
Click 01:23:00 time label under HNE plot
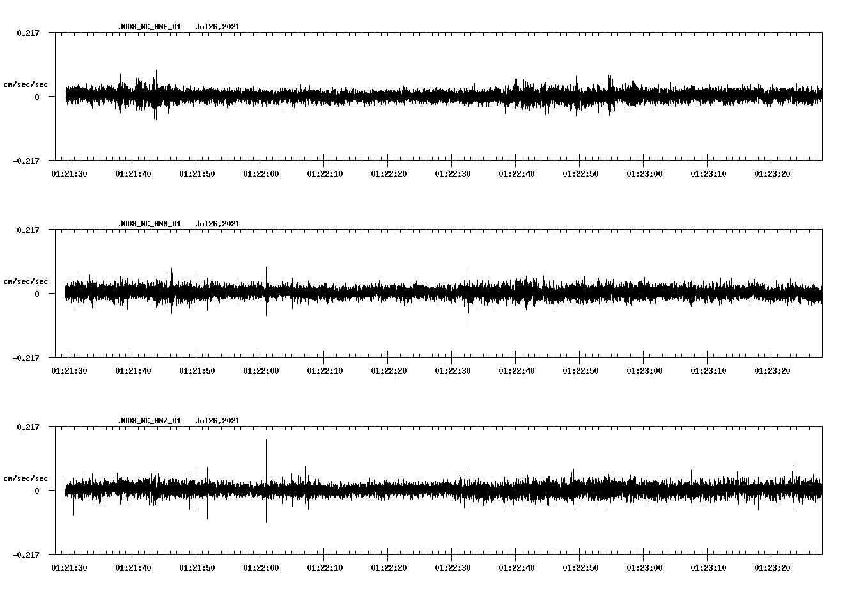644,173
